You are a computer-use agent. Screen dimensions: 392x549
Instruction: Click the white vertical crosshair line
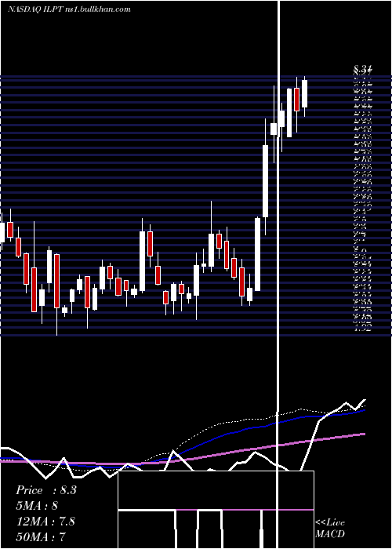[x=278, y=274]
